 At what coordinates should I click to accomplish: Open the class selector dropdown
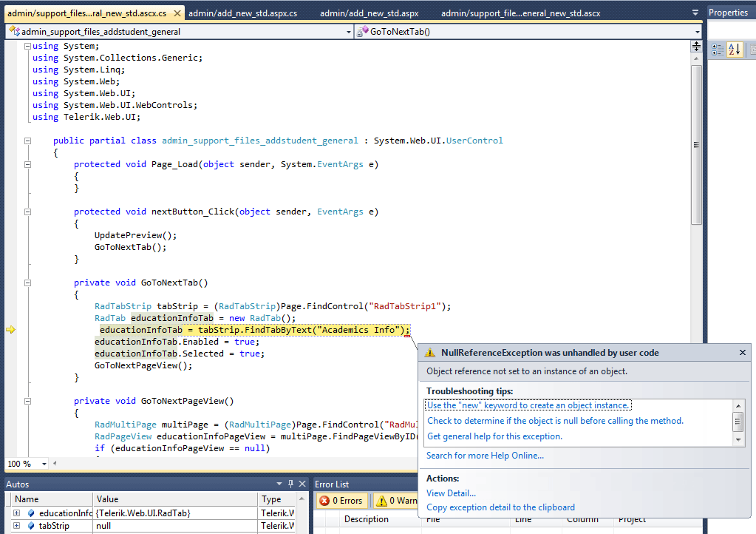coord(349,32)
